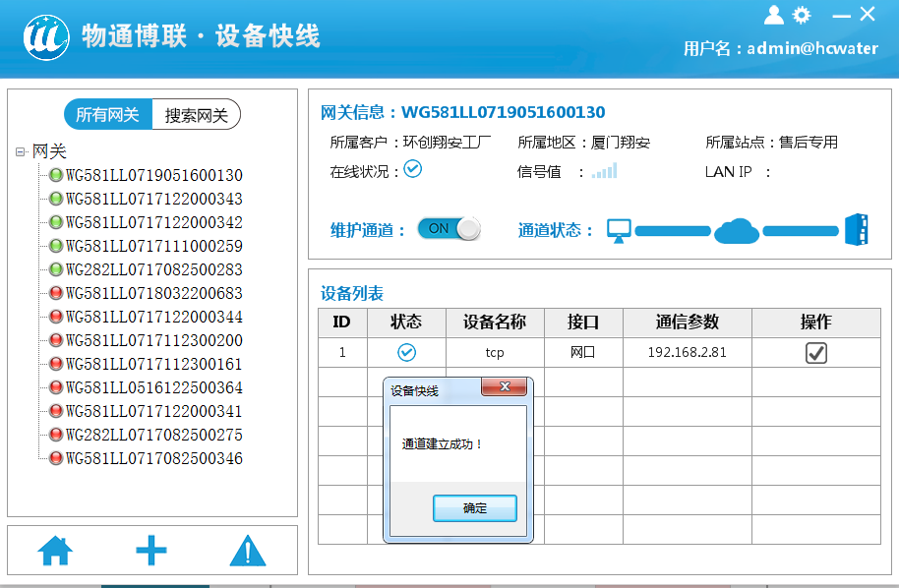Viewport: 899px width, 588px height.
Task: Click 所属客户 环创翔安工厂 text
Action: (410, 143)
